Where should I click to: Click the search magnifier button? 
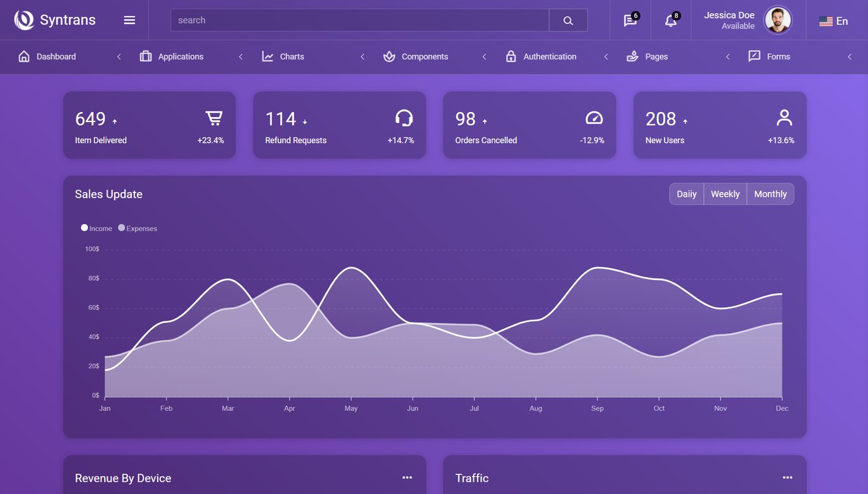(568, 20)
